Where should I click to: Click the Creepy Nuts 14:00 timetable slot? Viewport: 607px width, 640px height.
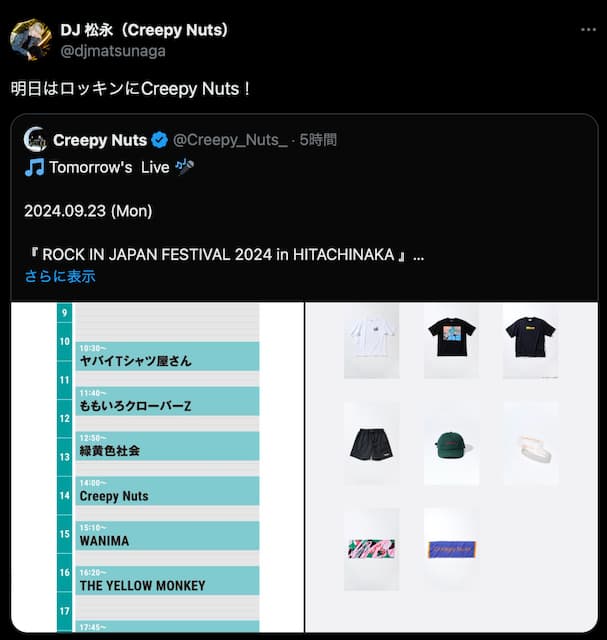coord(167,491)
